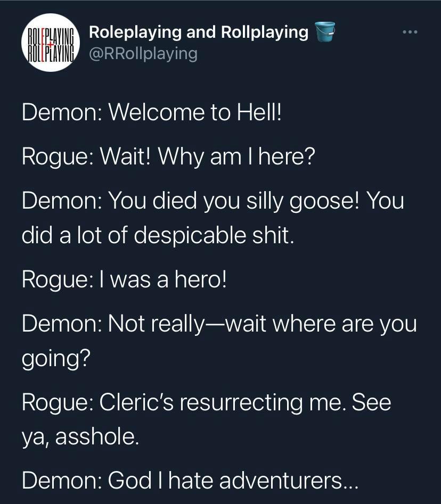Select the final line "Demon: God I hate adventurers..."
This screenshot has height=504, width=441.
191,481
